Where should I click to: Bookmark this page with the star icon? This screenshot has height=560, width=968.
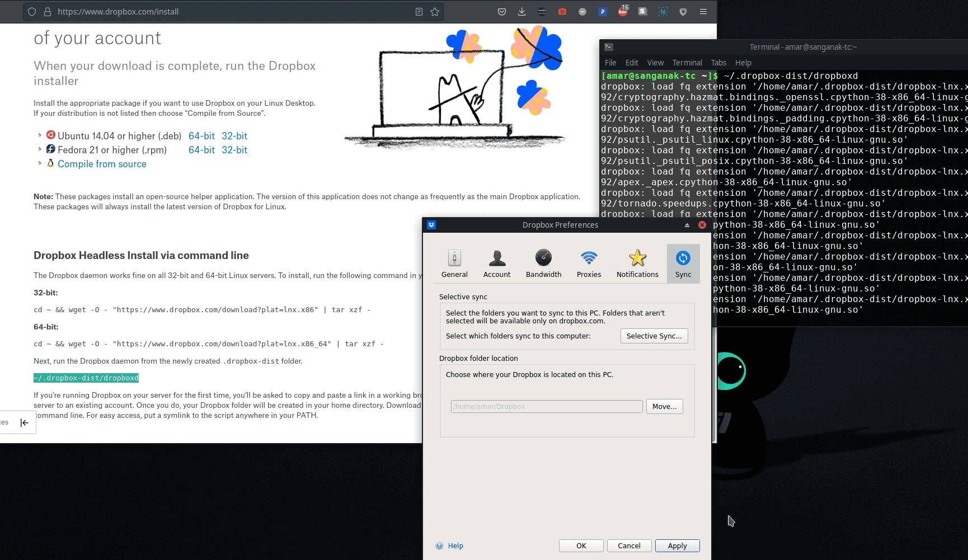coord(435,12)
